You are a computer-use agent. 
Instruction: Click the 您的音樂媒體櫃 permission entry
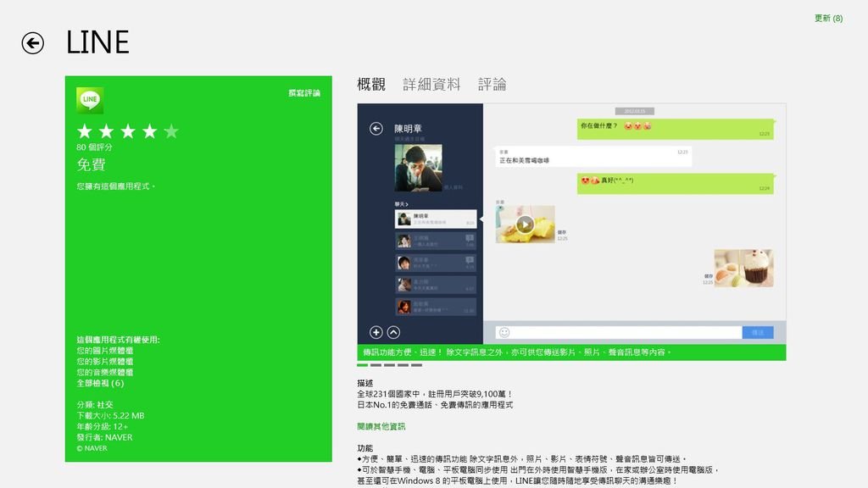pyautogui.click(x=104, y=373)
